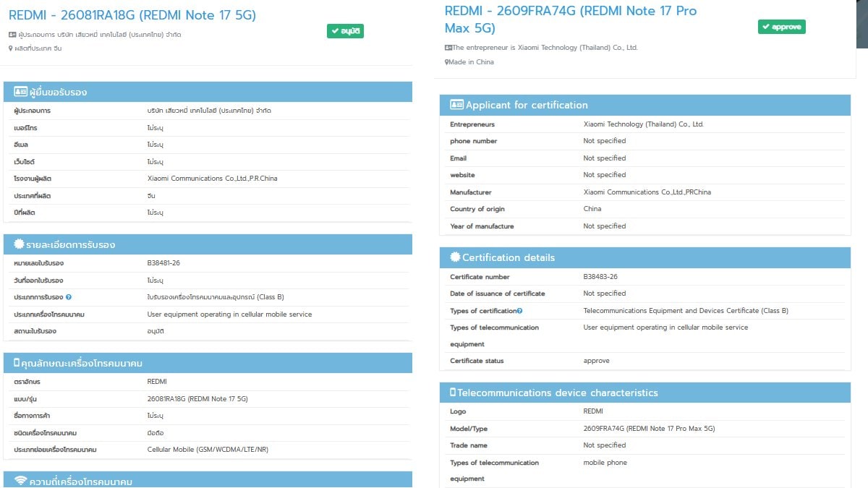Open the help icon next to ประเภทการรับรอง
868x488 pixels.
(x=69, y=297)
